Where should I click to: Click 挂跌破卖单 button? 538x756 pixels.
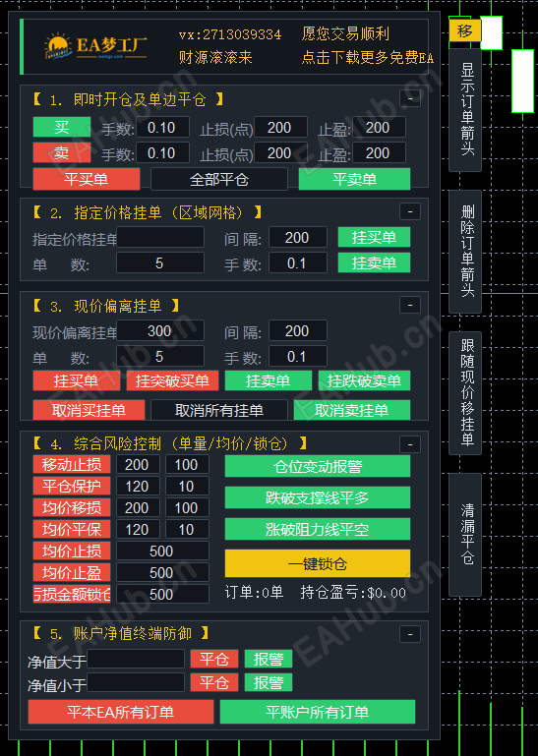pos(364,380)
